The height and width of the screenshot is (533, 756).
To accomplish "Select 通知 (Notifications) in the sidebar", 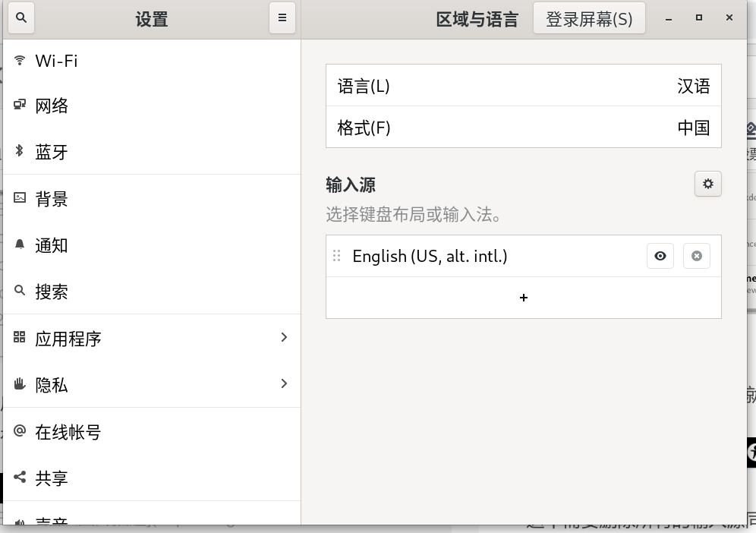I will (53, 245).
